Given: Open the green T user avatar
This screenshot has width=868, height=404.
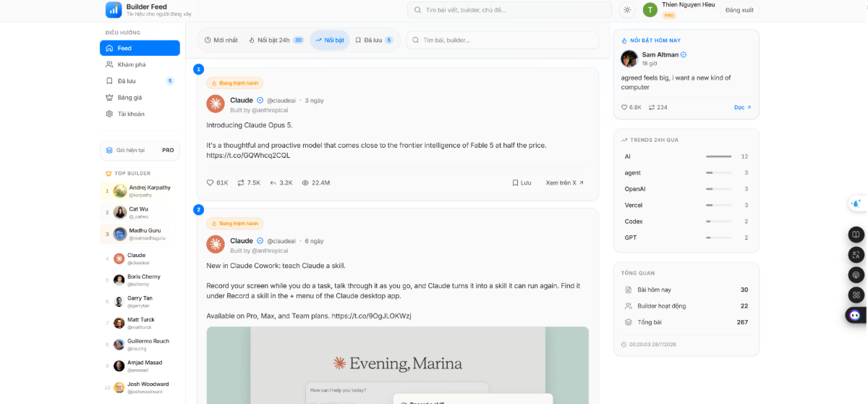Looking at the screenshot, I should pyautogui.click(x=650, y=9).
